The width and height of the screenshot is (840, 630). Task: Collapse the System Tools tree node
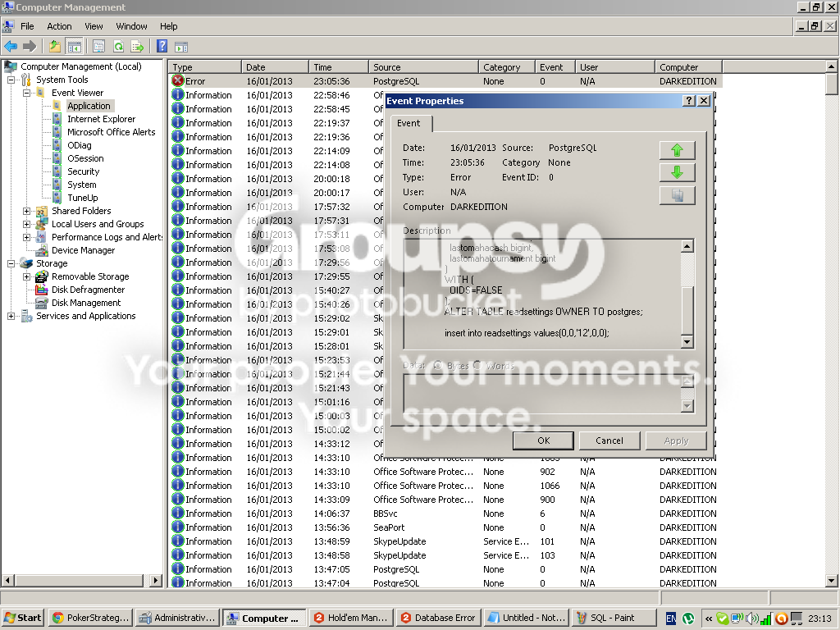click(11, 80)
